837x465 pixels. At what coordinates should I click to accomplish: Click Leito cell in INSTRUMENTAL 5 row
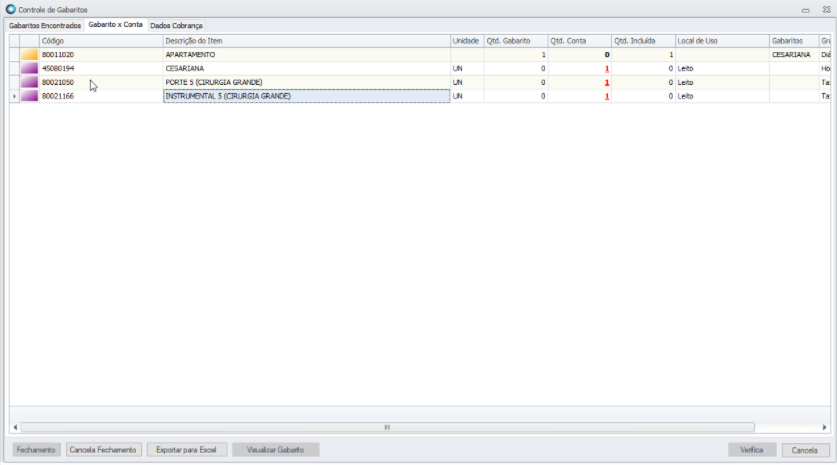[x=722, y=96]
